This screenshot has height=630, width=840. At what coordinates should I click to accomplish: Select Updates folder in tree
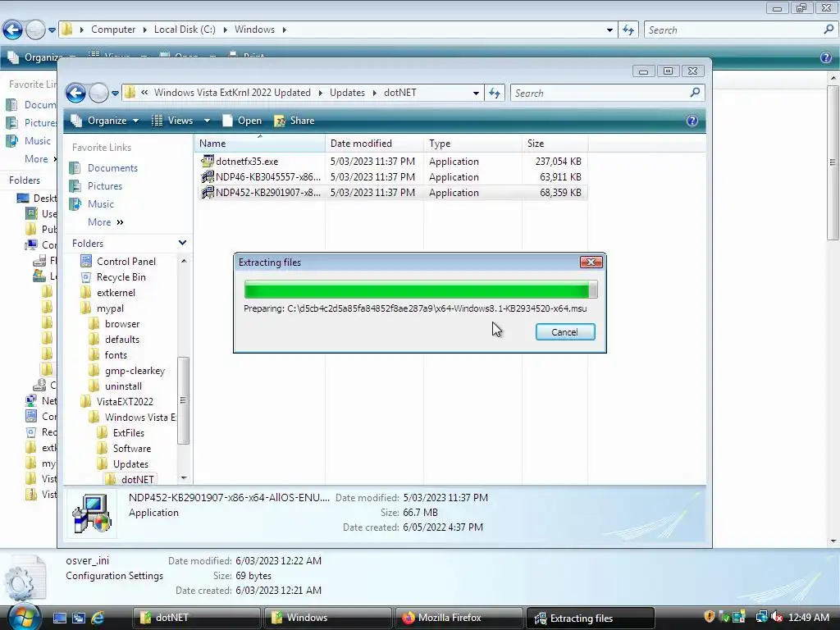[x=130, y=464]
